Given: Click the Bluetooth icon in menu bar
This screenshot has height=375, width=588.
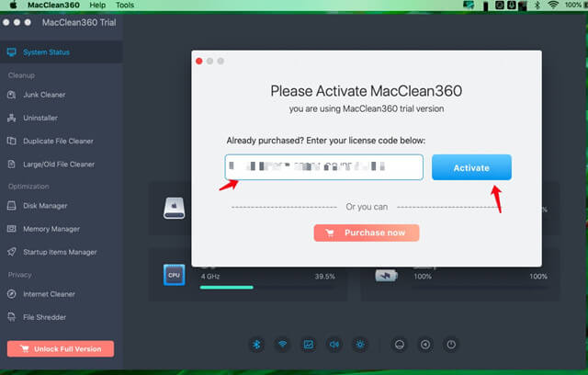Looking at the screenshot, I should click(537, 5).
